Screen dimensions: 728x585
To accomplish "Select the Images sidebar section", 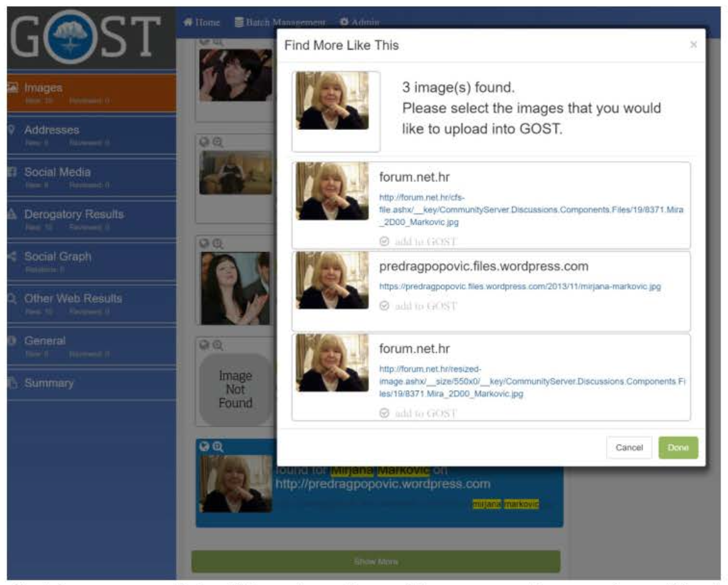I will click(x=91, y=93).
